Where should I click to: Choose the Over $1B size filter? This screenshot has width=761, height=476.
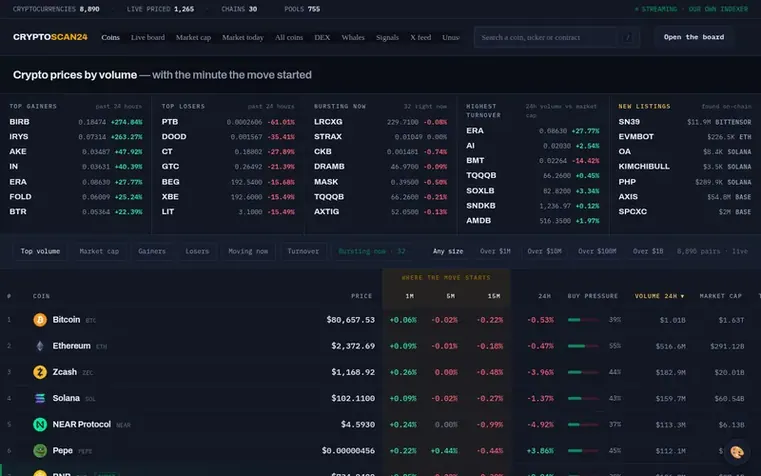[x=648, y=251]
